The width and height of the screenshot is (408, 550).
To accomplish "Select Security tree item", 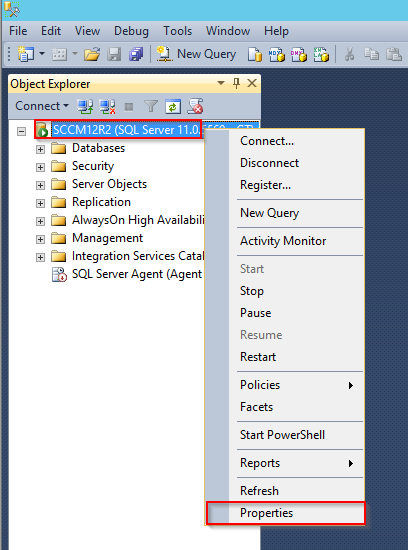I will (x=93, y=166).
